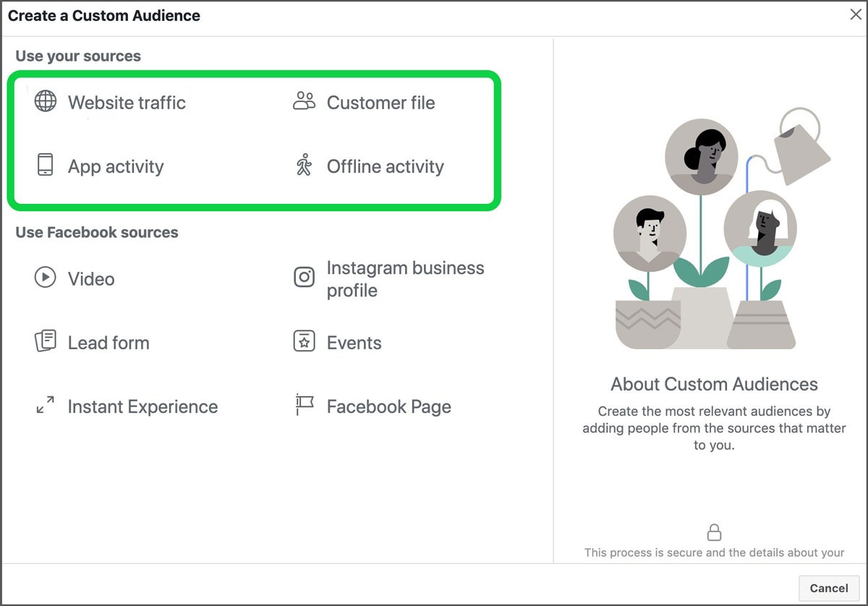The height and width of the screenshot is (606, 868).
Task: Click the people icon beside Customer file
Action: point(304,101)
